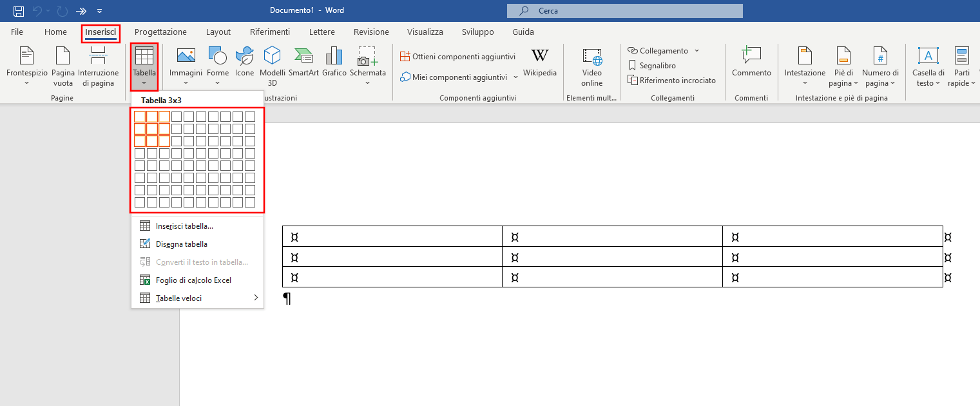Click Ottieni componenti aggiuntivi button
The image size is (980, 406).
click(x=458, y=57)
